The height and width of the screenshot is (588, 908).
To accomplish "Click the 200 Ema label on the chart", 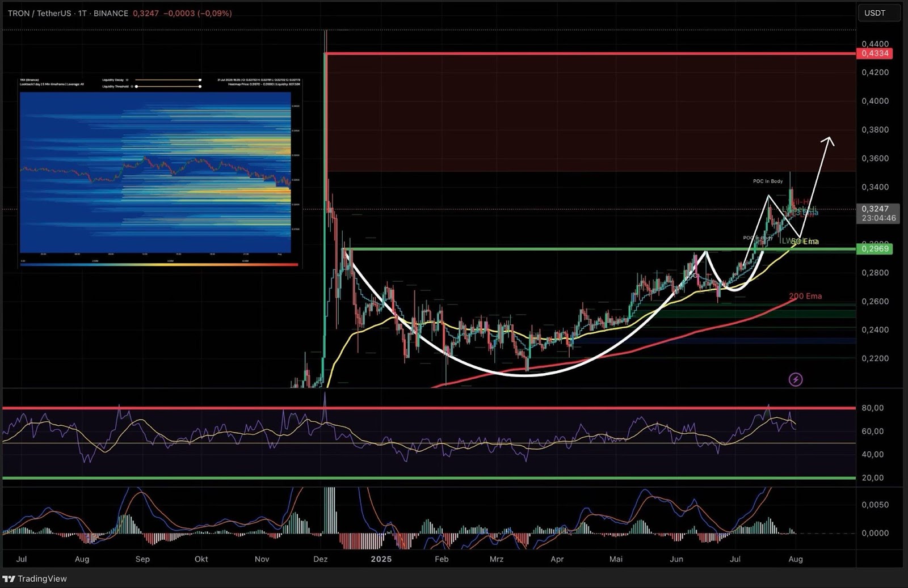I will [x=806, y=296].
